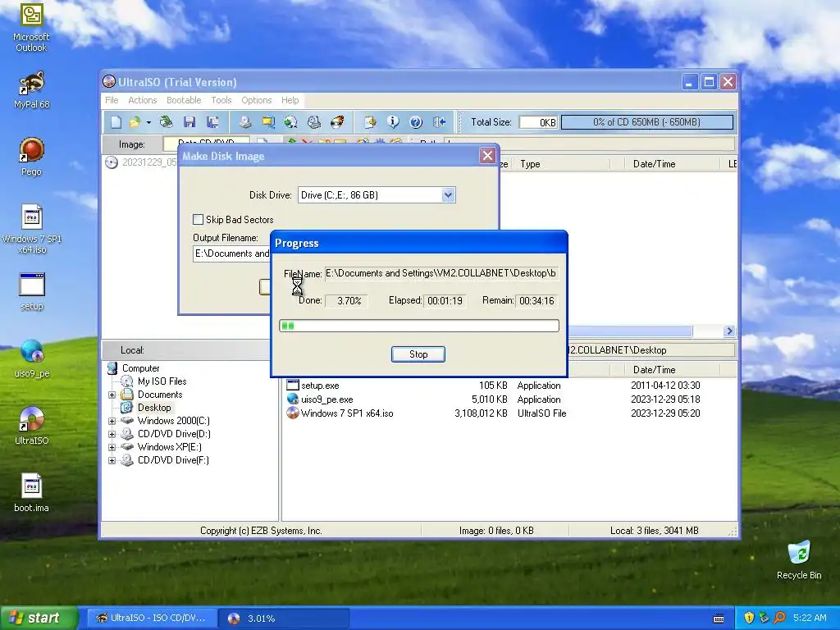Click the CD capacity usage bar
Viewport: 840px width, 630px height.
[x=646, y=122]
